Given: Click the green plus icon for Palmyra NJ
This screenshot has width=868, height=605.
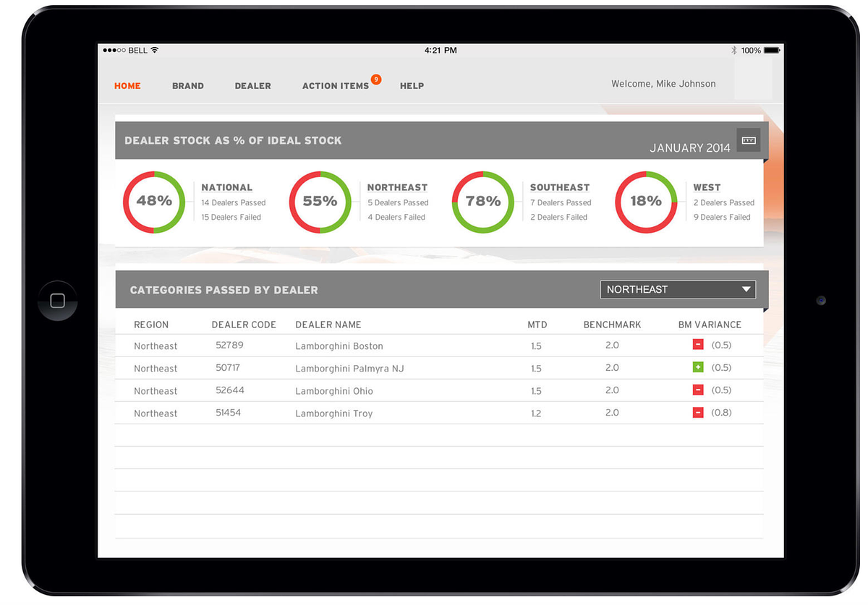Looking at the screenshot, I should (x=698, y=368).
